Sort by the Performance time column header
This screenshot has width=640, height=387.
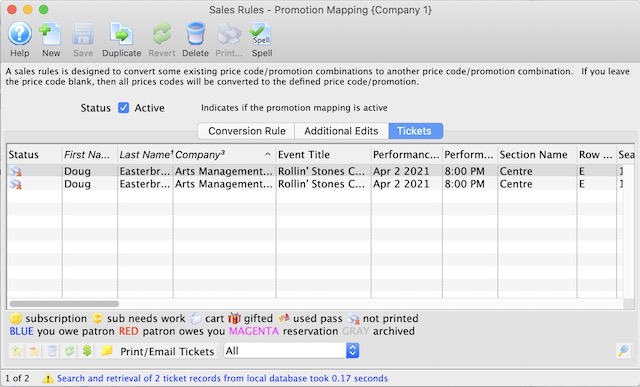tap(470, 155)
